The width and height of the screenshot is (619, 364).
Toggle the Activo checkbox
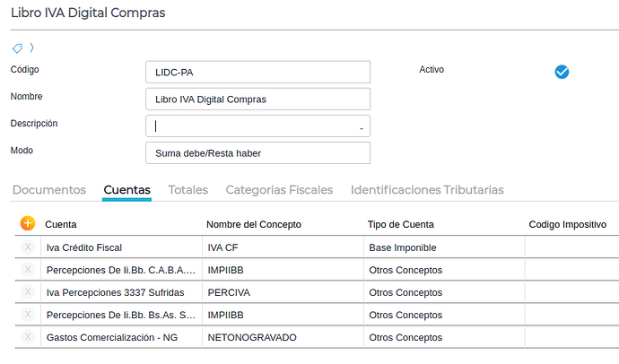[562, 72]
